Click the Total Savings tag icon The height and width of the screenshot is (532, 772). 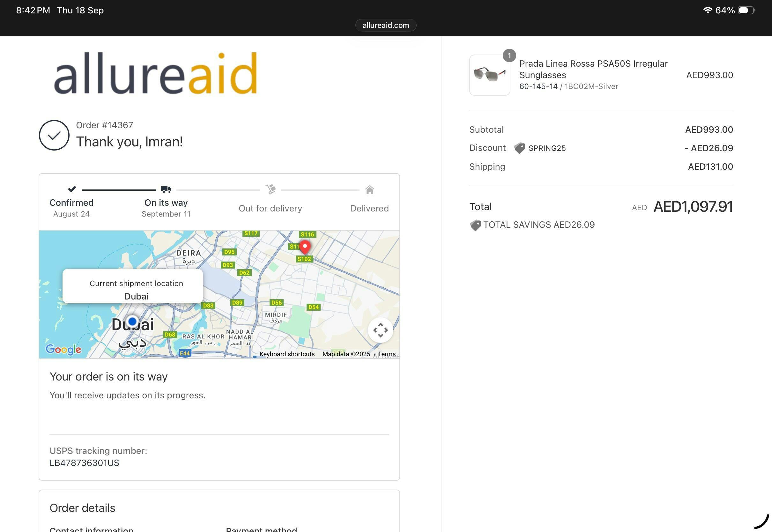coord(475,225)
